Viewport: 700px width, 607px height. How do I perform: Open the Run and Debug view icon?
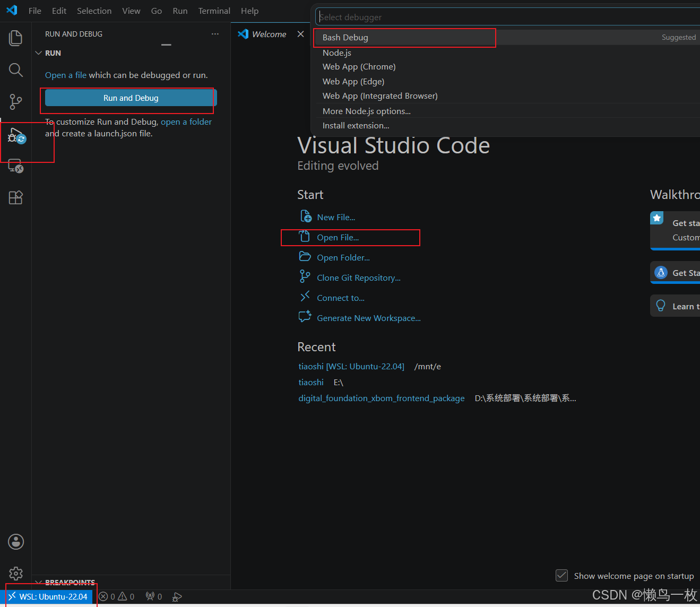16,136
